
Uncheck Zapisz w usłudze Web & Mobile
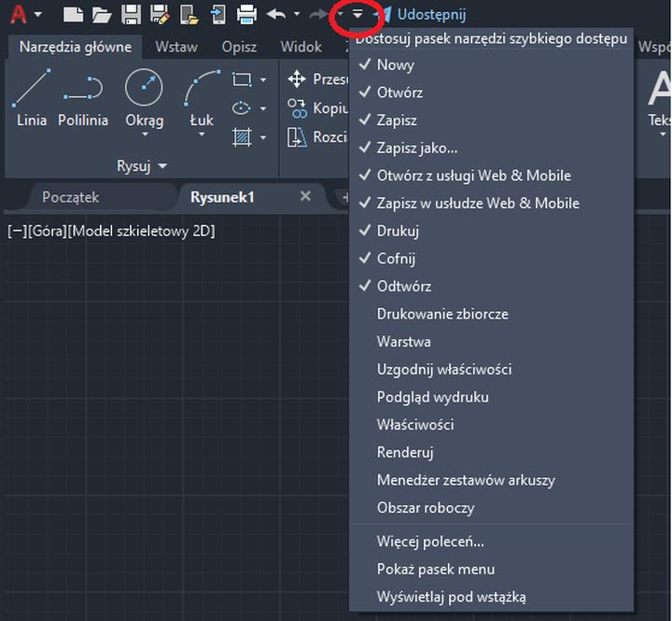[x=492, y=204]
